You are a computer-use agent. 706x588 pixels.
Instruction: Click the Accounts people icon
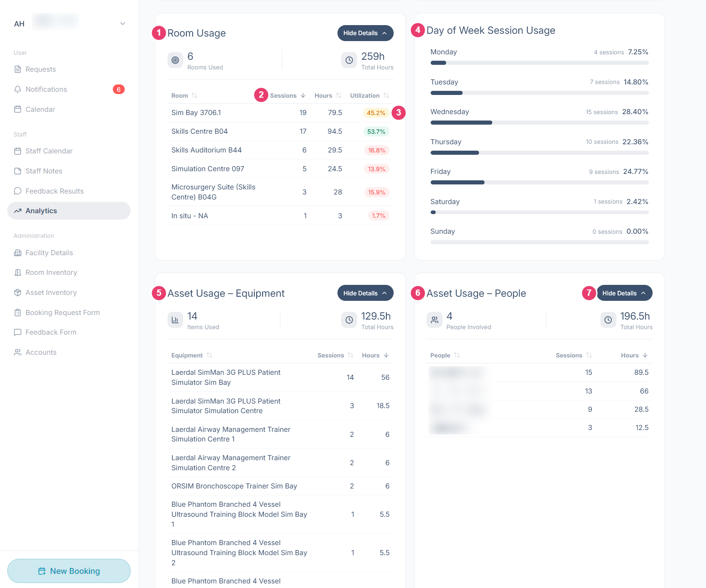coord(18,352)
